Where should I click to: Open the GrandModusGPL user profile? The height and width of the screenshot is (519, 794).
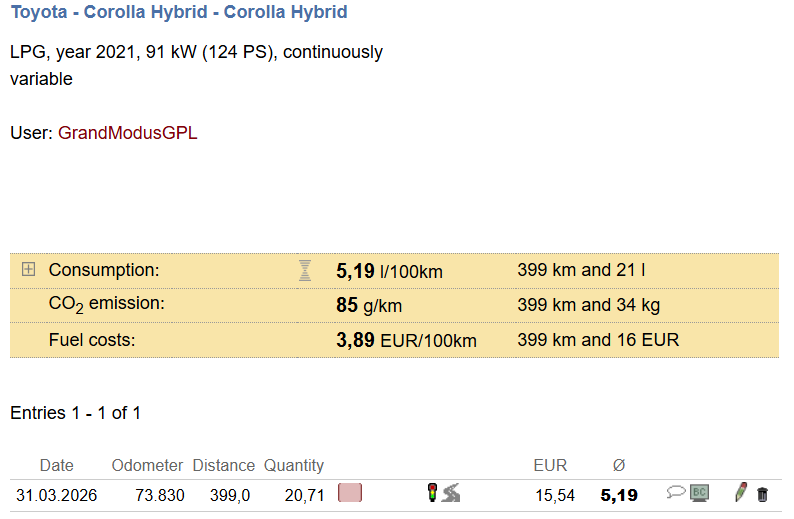pos(128,132)
